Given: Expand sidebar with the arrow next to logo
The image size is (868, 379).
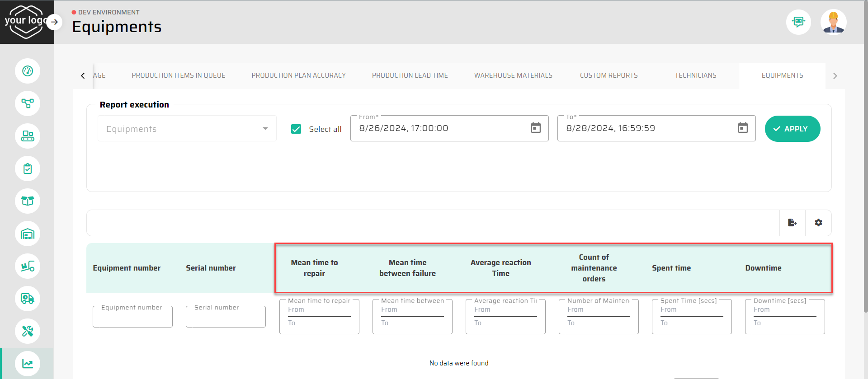Looking at the screenshot, I should click(x=54, y=22).
